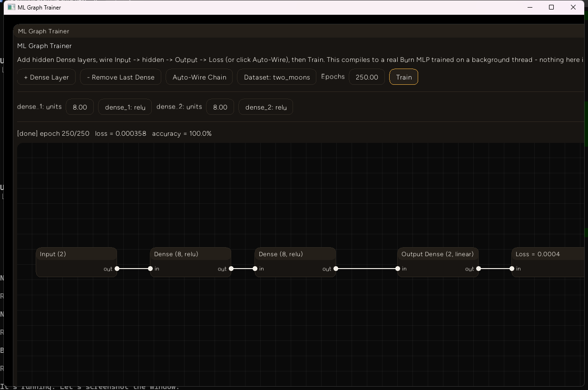Screen dimensions: 588x390
Task: Click the dense_1: units label
Action: (x=39, y=107)
